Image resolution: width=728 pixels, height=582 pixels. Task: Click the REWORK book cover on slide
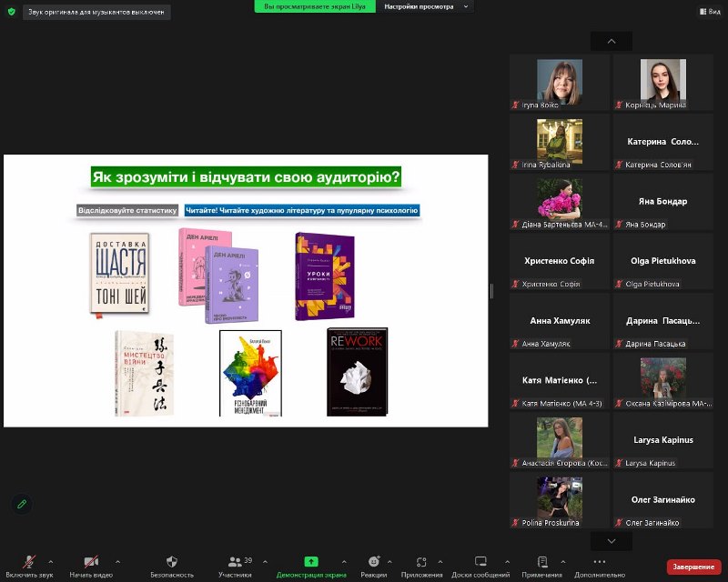pos(357,372)
